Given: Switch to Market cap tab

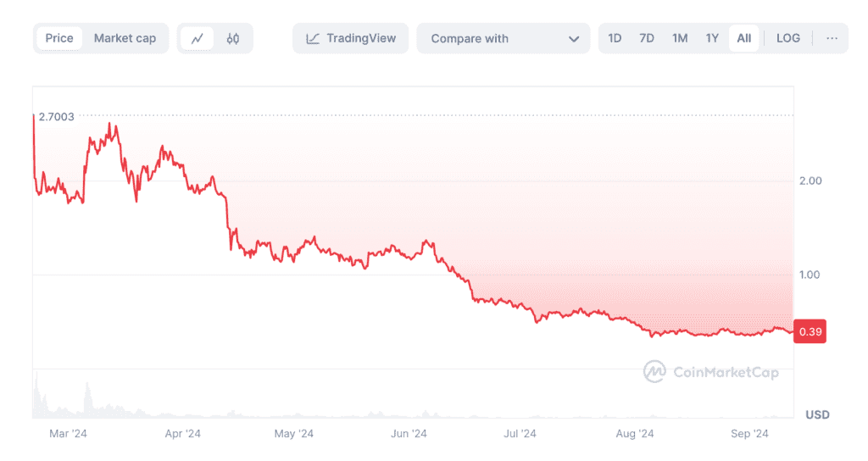Looking at the screenshot, I should [x=125, y=38].
